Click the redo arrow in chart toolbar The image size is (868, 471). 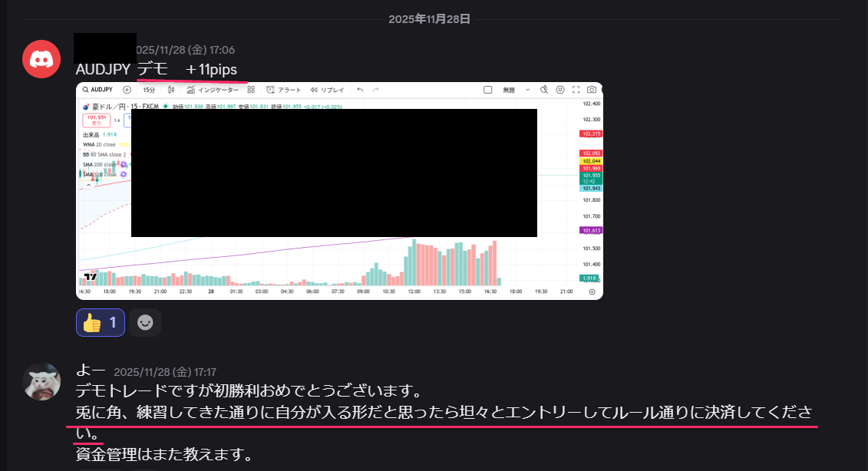(376, 90)
